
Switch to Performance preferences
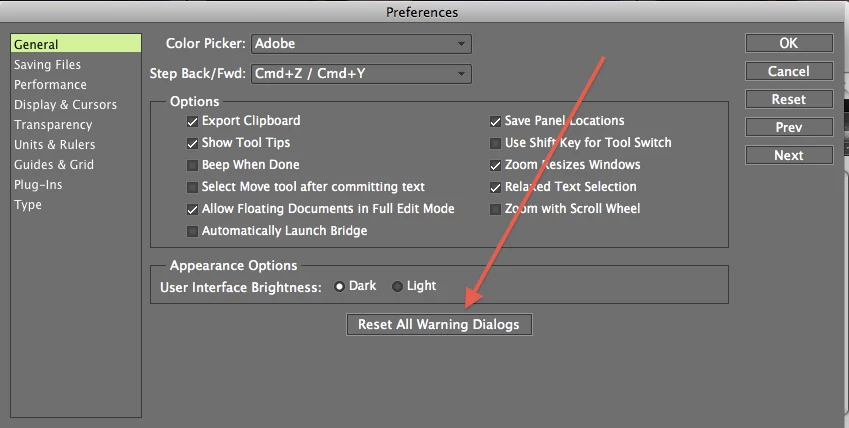tap(50, 85)
